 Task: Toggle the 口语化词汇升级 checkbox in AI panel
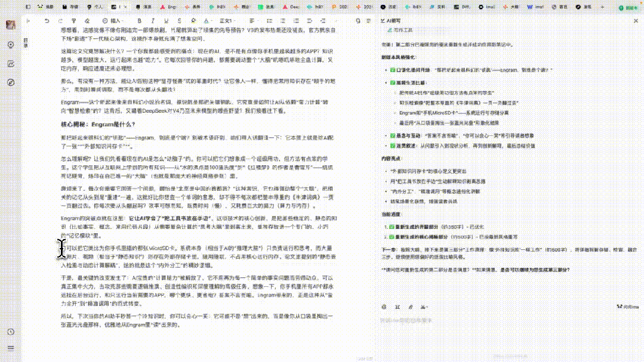[392, 69]
